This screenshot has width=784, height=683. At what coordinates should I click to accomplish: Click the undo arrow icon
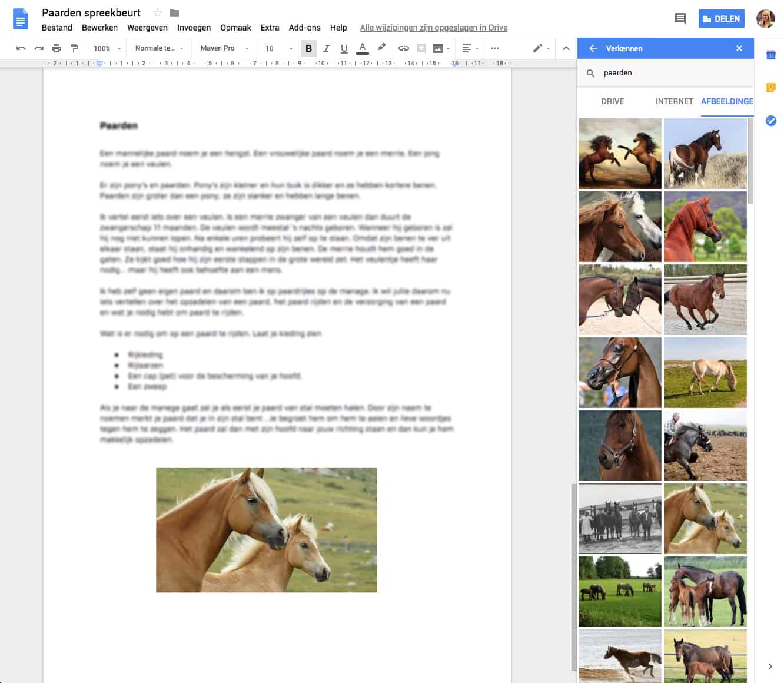tap(21, 48)
